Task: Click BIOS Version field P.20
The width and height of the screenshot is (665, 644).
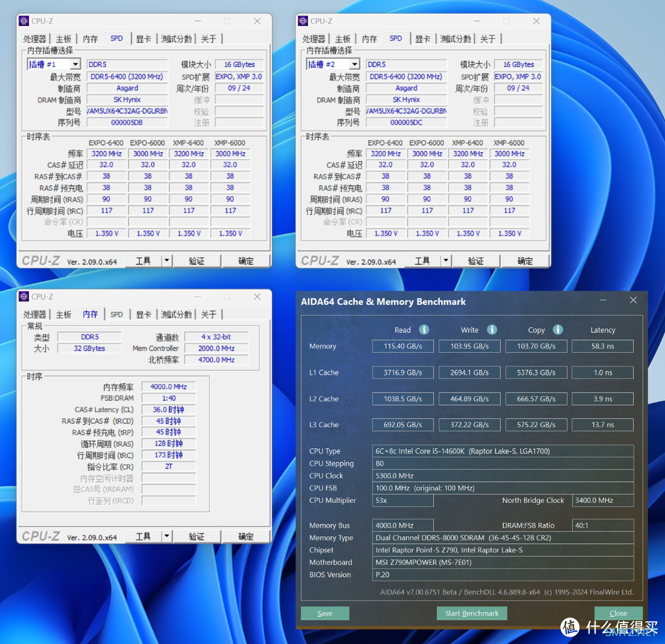Action: coord(503,574)
